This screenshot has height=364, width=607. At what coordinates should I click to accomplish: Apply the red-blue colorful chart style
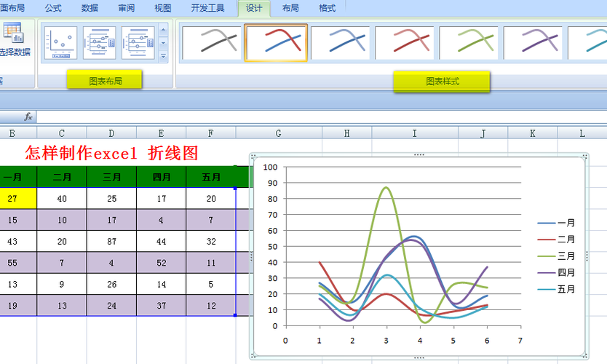(276, 43)
